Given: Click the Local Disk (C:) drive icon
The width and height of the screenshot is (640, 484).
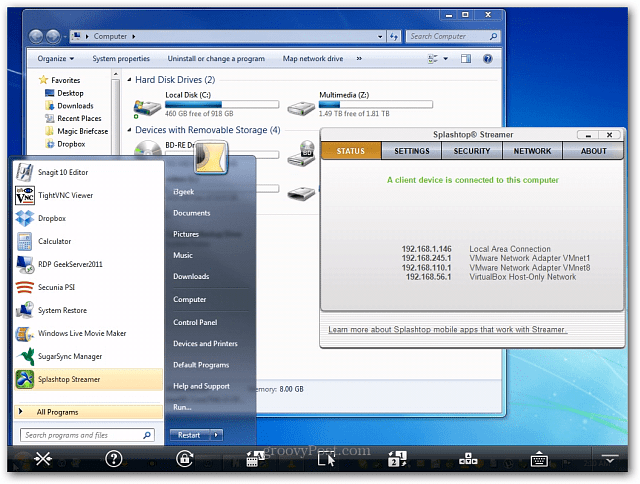Looking at the screenshot, I should tap(147, 108).
